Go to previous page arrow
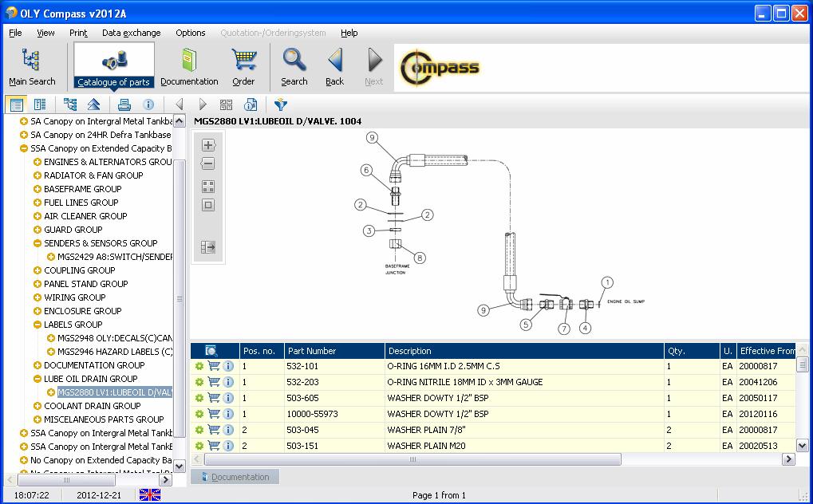 [x=180, y=104]
